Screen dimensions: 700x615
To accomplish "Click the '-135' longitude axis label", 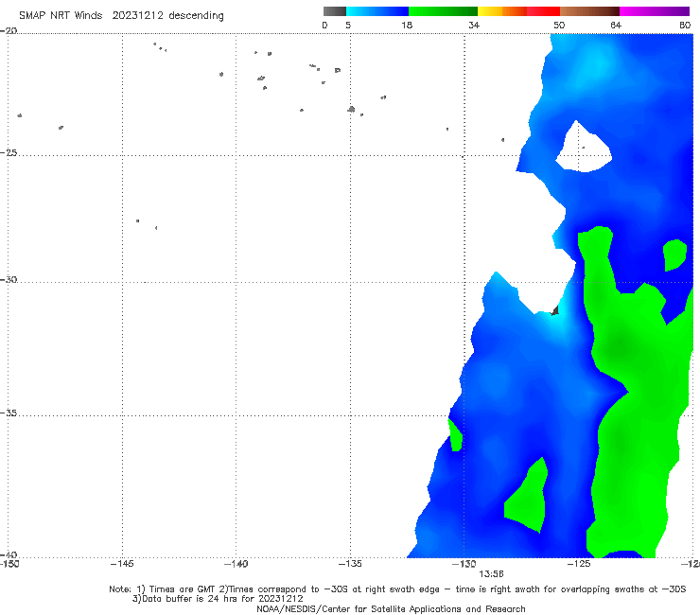I will pyautogui.click(x=350, y=564).
